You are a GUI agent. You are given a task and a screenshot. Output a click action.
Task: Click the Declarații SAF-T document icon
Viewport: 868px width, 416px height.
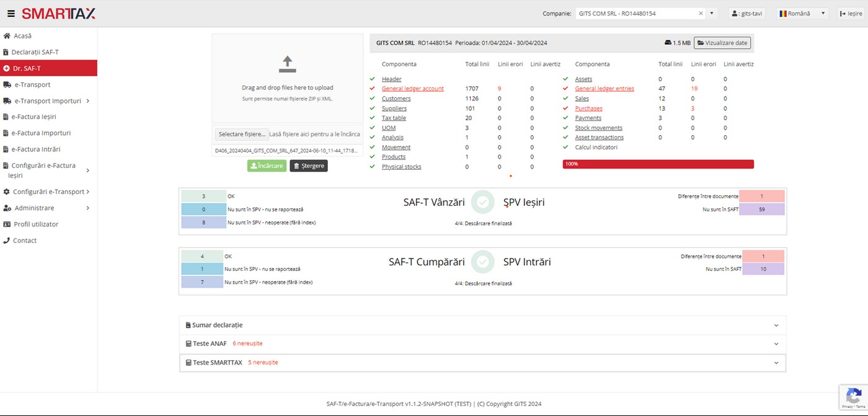click(6, 52)
